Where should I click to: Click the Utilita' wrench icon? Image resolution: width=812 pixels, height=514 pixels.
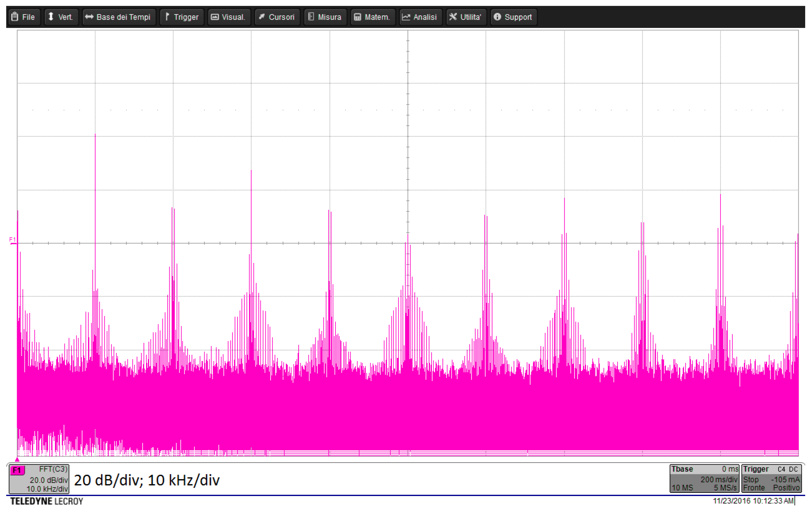click(x=453, y=16)
